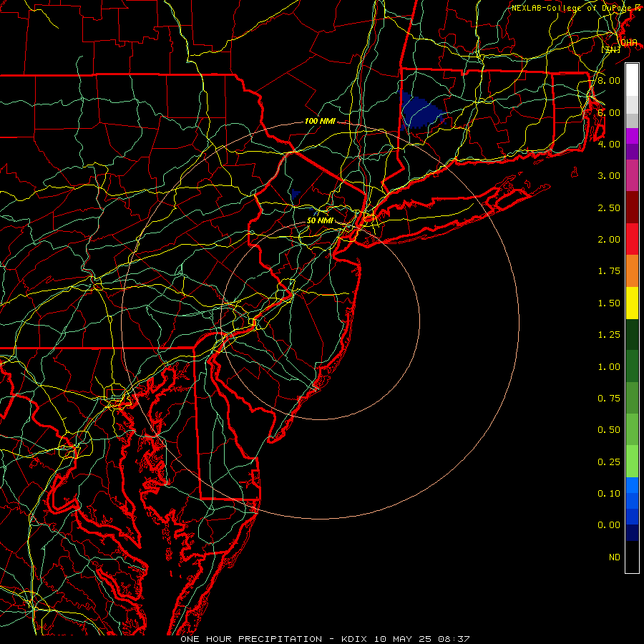Click the "[IN]" units label
Screen dimensions: 644x644
pos(611,49)
